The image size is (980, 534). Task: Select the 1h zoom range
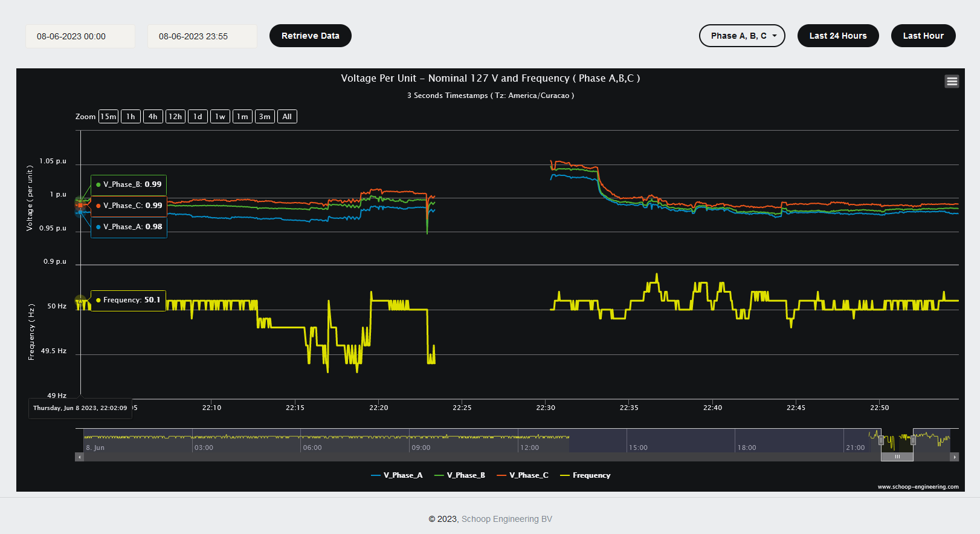coord(131,117)
